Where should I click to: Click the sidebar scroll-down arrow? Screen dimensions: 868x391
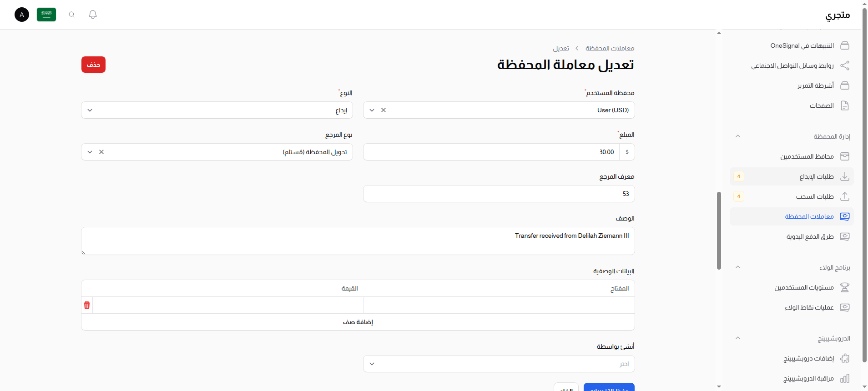click(x=719, y=386)
